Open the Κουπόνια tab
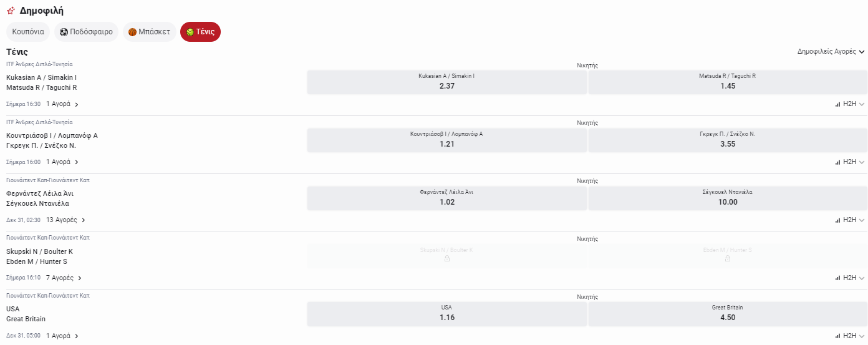The image size is (868, 345). (x=28, y=32)
